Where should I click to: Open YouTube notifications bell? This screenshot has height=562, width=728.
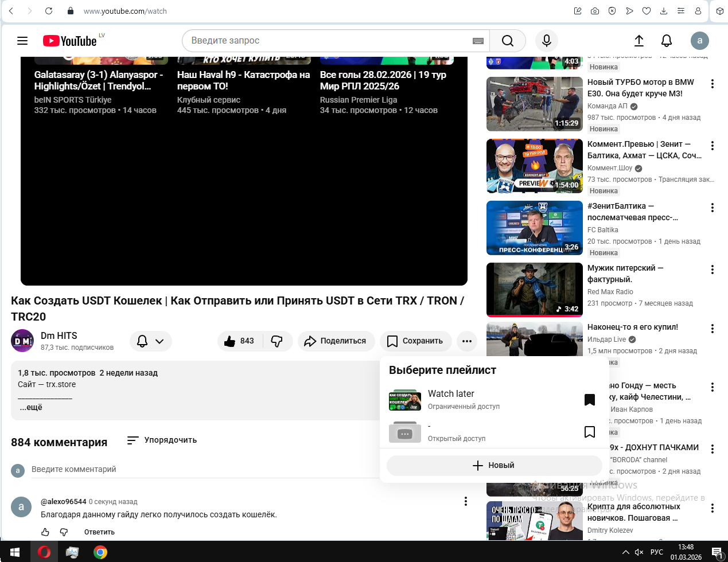666,41
